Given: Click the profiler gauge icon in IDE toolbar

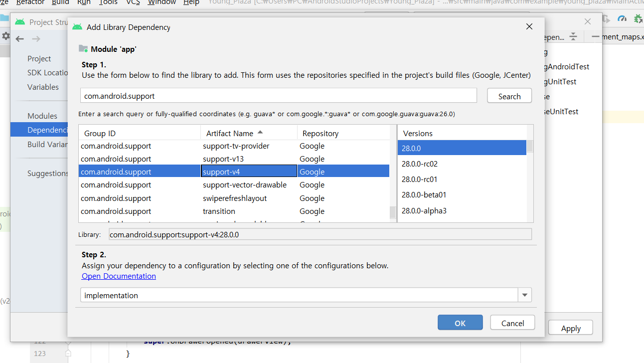Looking at the screenshot, I should pos(622,19).
